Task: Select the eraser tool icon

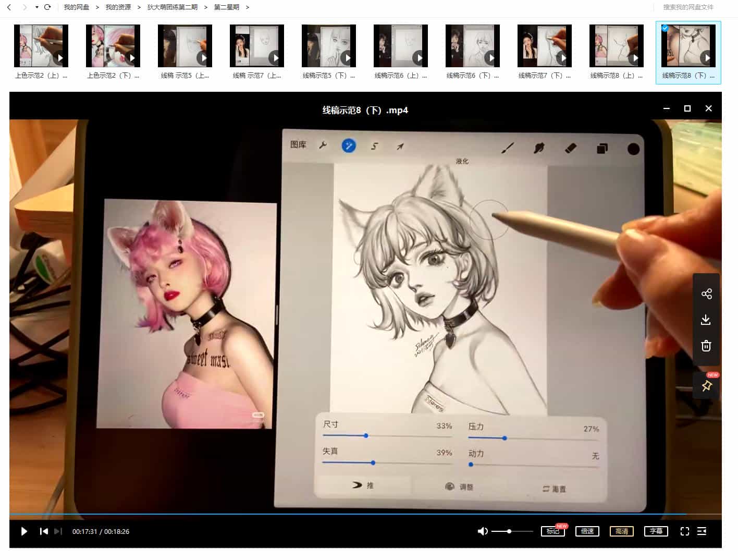Action: click(x=570, y=148)
